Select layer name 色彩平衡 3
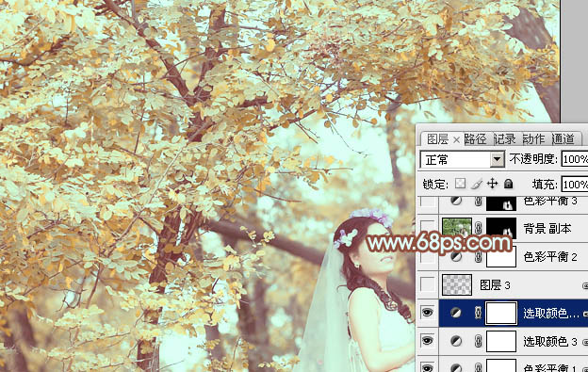The image size is (588, 372). tap(550, 201)
